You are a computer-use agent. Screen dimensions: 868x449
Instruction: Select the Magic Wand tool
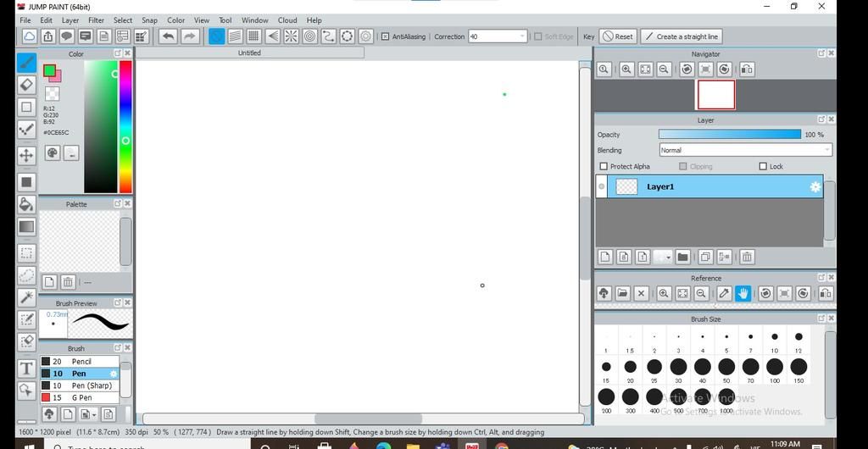point(26,297)
